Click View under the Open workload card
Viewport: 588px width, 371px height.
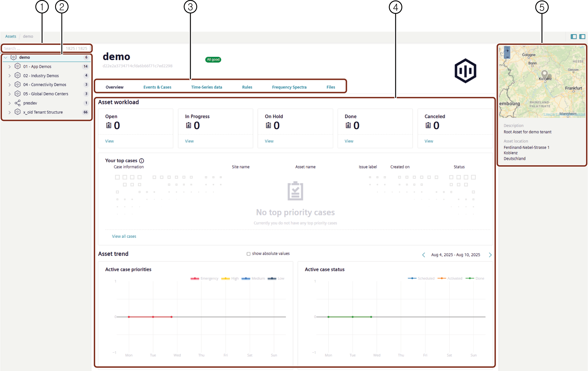109,141
